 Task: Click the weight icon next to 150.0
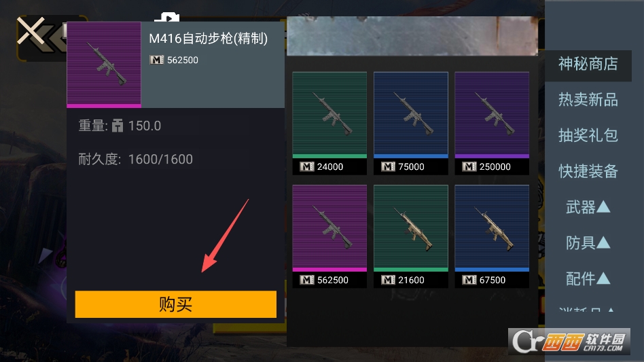coord(118,126)
